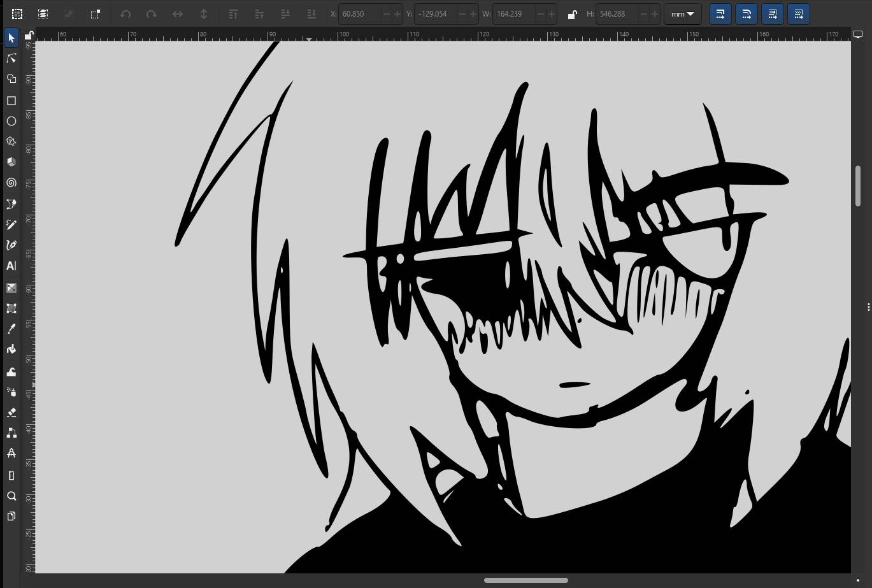Select the Paint Bucket tool
Viewport: 872px width, 588px height.
11,349
